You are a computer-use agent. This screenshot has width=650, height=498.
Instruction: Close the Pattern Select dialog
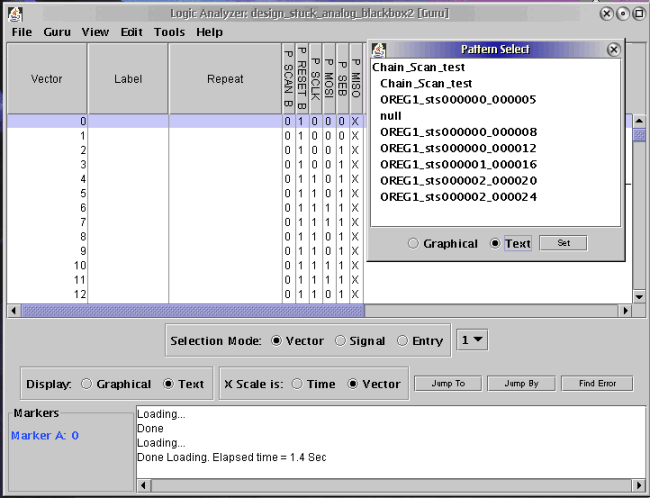(x=614, y=50)
